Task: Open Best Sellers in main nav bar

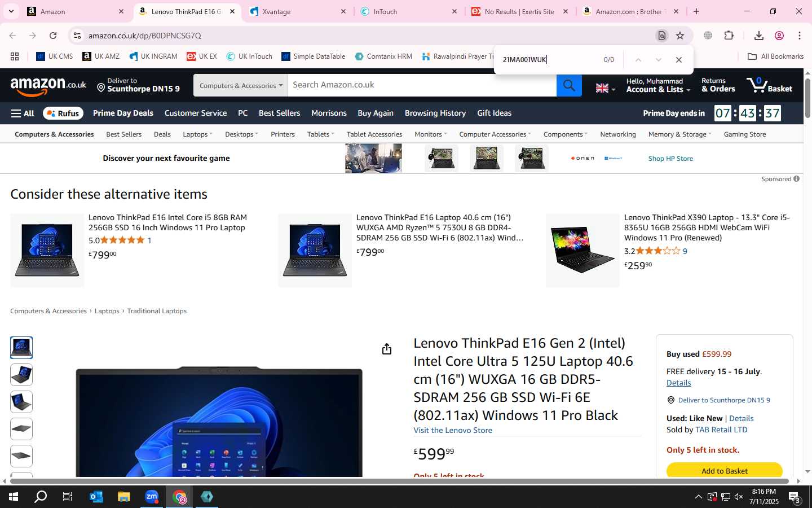Action: click(x=279, y=113)
